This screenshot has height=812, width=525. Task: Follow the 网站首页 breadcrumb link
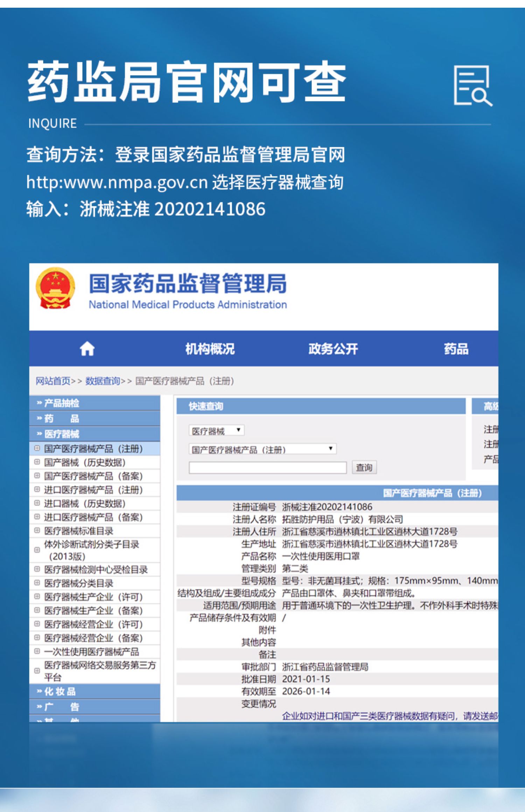[53, 381]
